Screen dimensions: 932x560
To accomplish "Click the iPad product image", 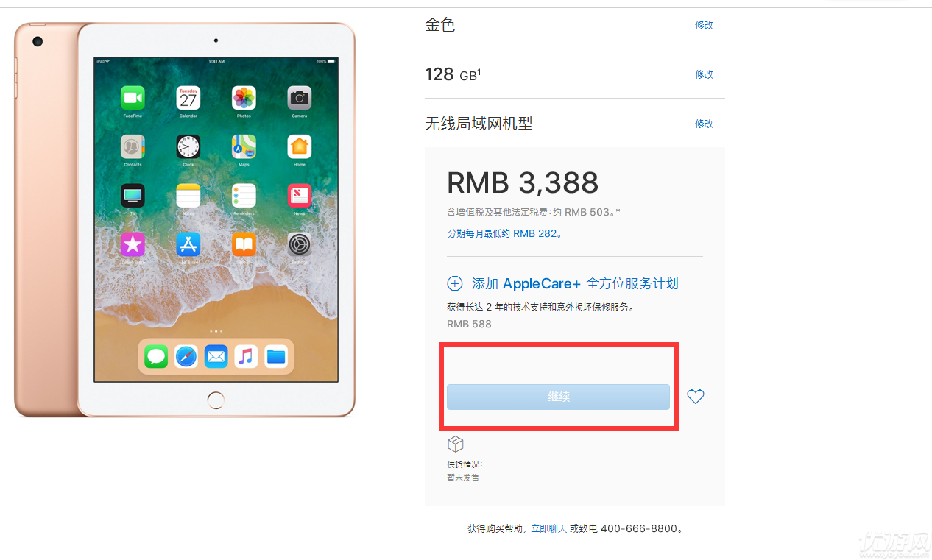I will point(185,219).
